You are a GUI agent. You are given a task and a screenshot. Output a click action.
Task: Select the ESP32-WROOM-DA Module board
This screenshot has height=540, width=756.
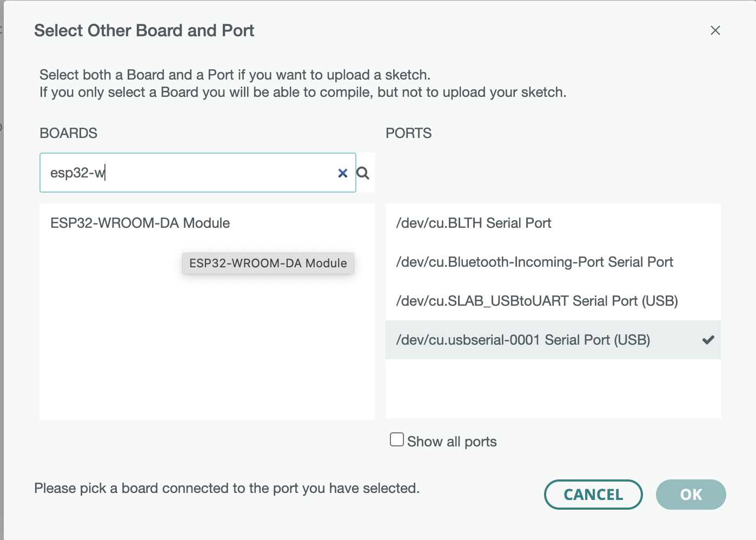207,223
